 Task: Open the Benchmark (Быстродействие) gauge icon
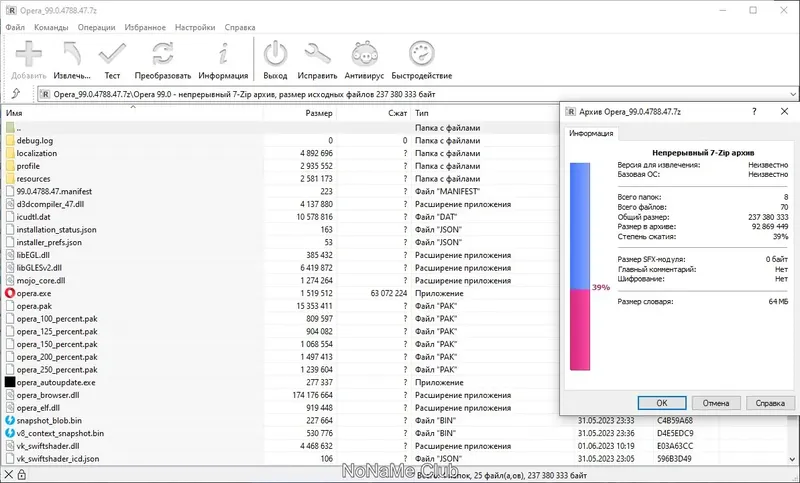(422, 54)
